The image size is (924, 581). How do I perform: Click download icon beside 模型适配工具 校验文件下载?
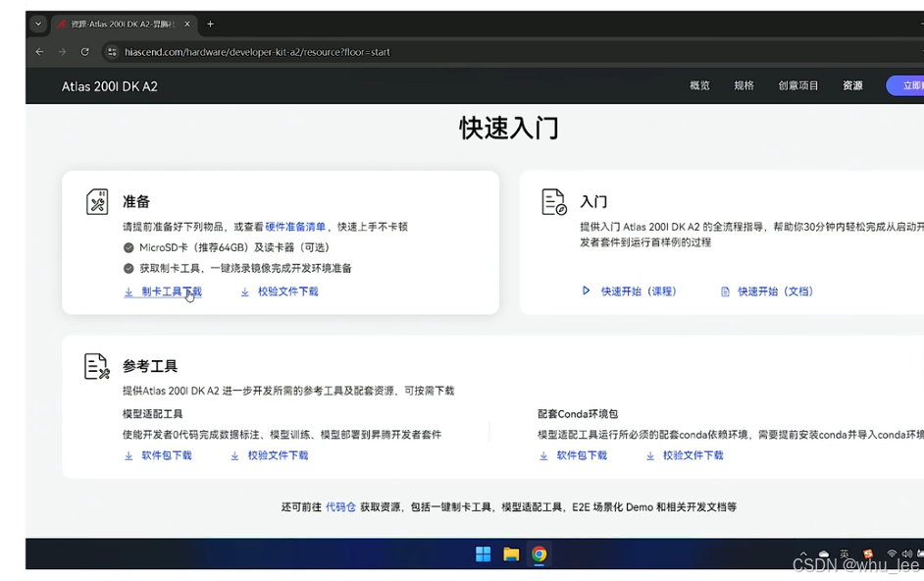(x=234, y=456)
